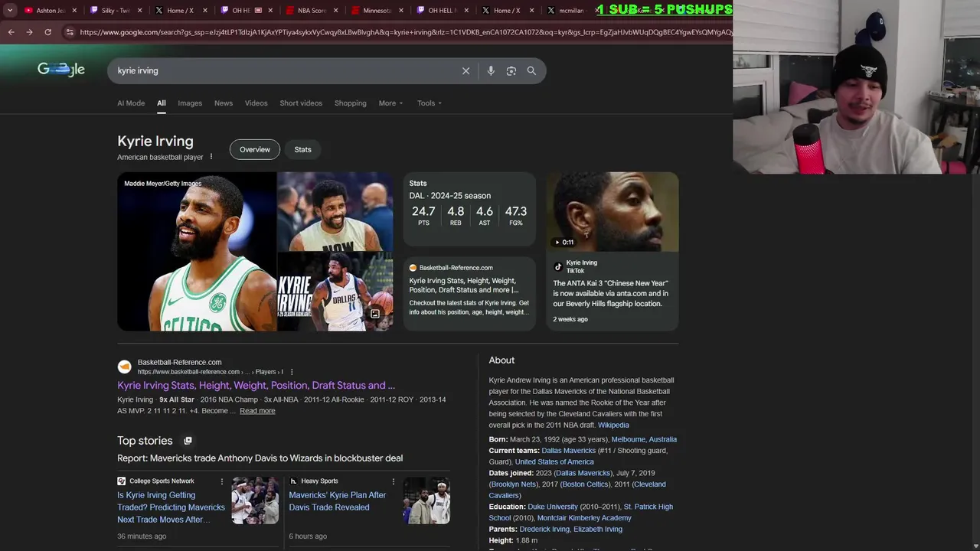Screen dimensions: 980x551
Task: Open Kyrie Irving Stats, Height, Weight result
Action: coord(256,385)
